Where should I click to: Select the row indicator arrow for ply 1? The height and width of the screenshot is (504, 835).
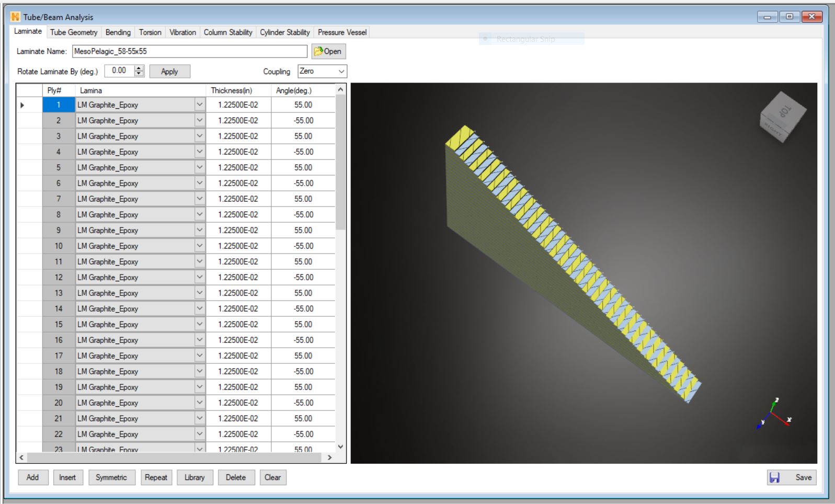[22, 105]
